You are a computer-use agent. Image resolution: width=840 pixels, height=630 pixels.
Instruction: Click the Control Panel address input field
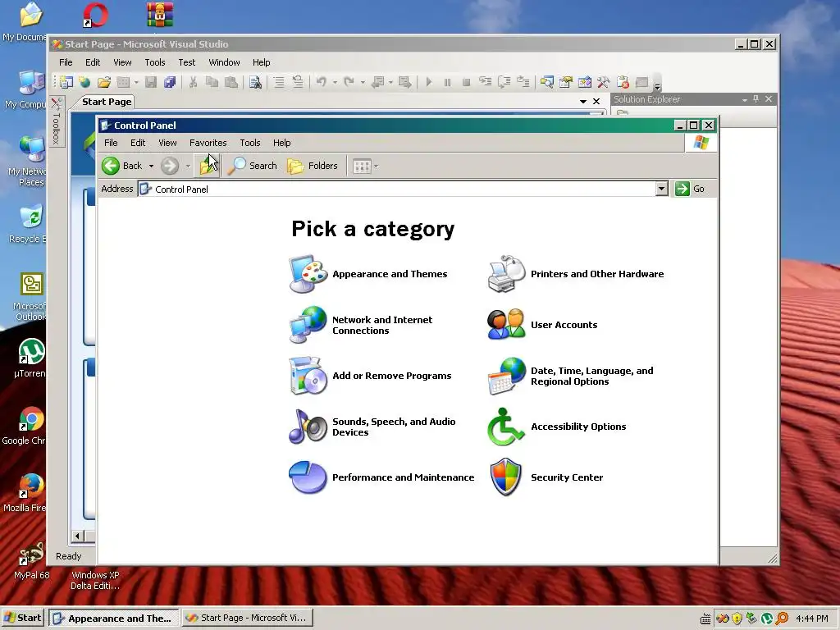(397, 189)
